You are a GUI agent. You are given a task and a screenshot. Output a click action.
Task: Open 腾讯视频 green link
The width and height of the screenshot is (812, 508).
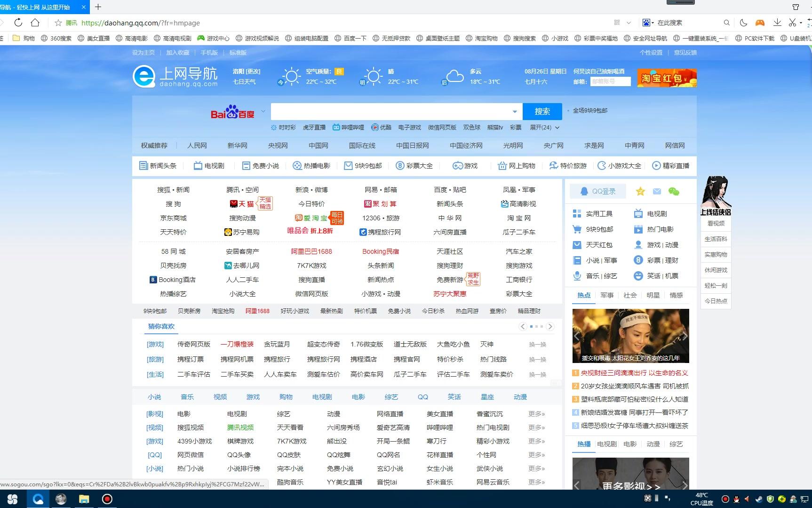[x=240, y=427]
